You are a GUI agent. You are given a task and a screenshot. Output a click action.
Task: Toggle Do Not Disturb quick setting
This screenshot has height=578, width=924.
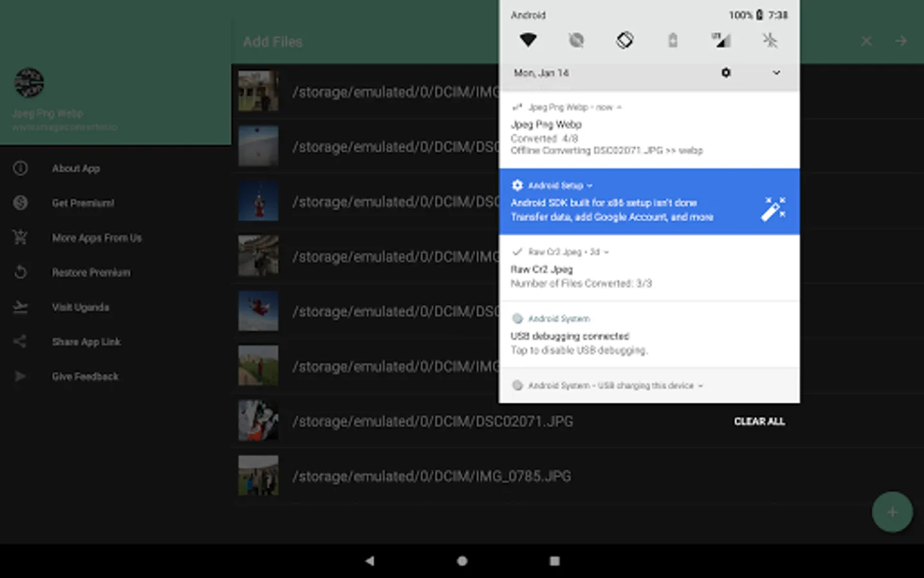pos(576,40)
